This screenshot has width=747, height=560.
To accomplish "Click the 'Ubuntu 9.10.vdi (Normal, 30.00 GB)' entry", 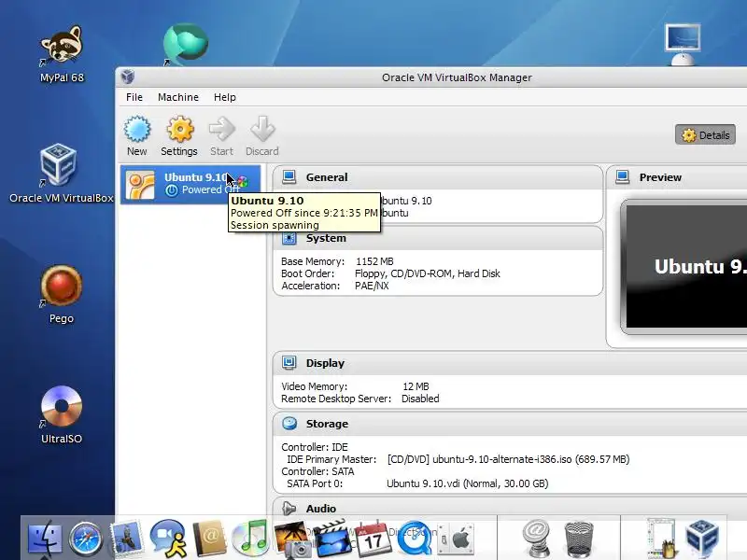I will (468, 483).
